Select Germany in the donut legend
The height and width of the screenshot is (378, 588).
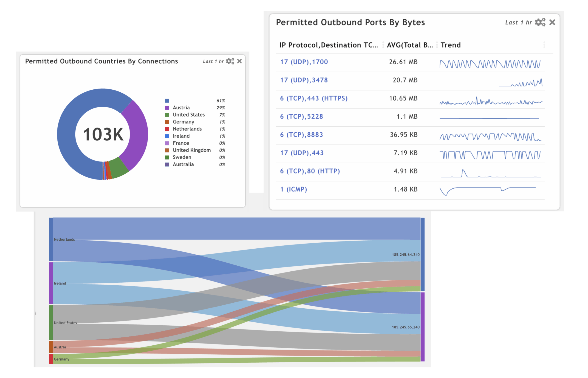[x=183, y=122]
